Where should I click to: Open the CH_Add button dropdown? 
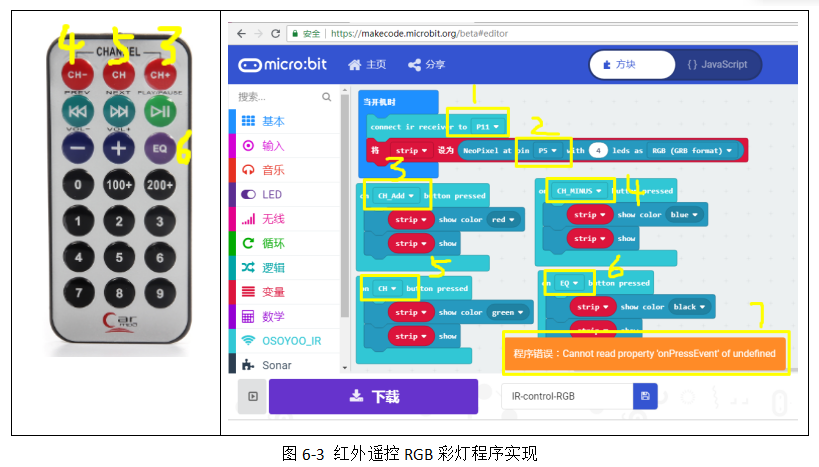click(396, 196)
